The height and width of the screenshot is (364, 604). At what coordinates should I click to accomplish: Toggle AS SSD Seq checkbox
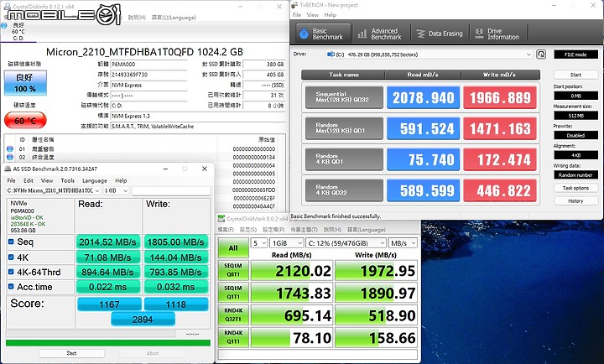pos(11,242)
